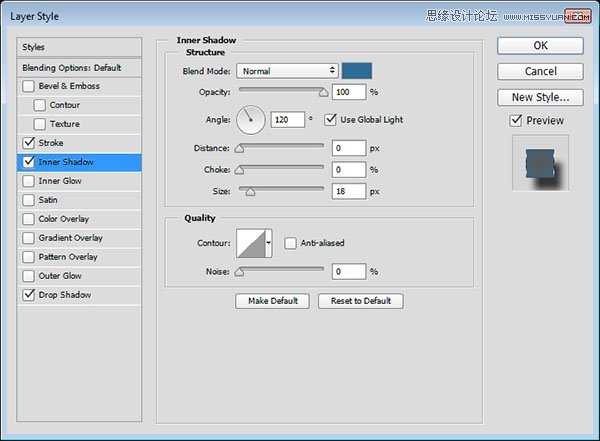Disable Use Global Light checkbox
The width and height of the screenshot is (600, 441).
coord(331,120)
